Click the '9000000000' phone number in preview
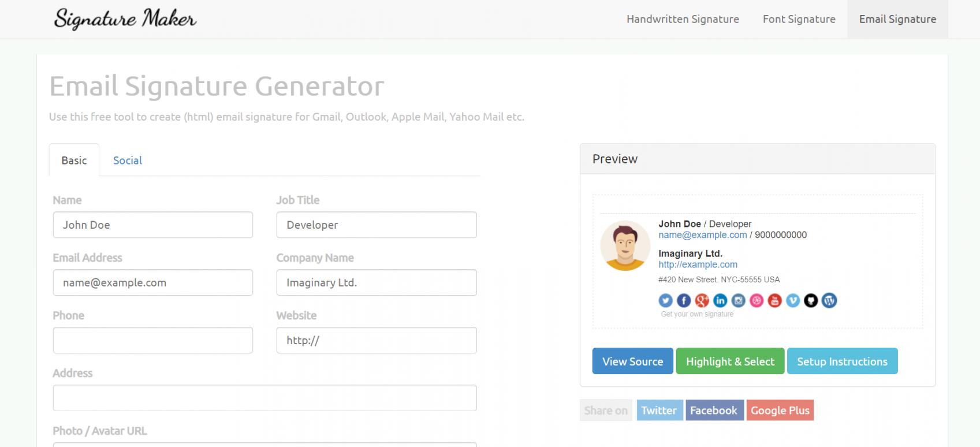 (x=780, y=235)
